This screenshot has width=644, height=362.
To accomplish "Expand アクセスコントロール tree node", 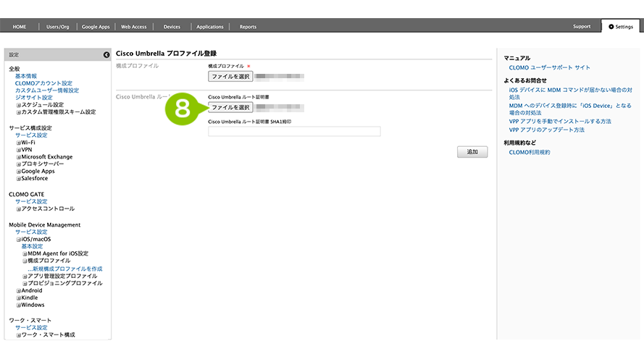I will tap(19, 209).
